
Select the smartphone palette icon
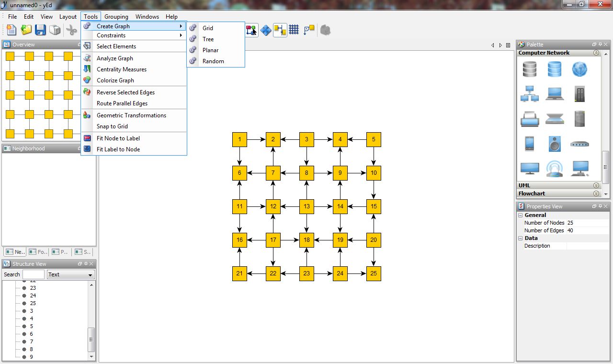(x=530, y=144)
